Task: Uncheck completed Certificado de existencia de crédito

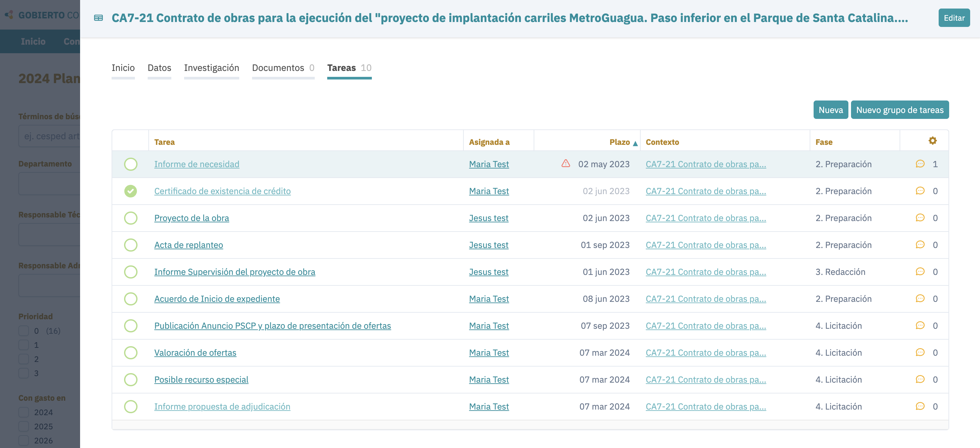Action: pyautogui.click(x=131, y=191)
